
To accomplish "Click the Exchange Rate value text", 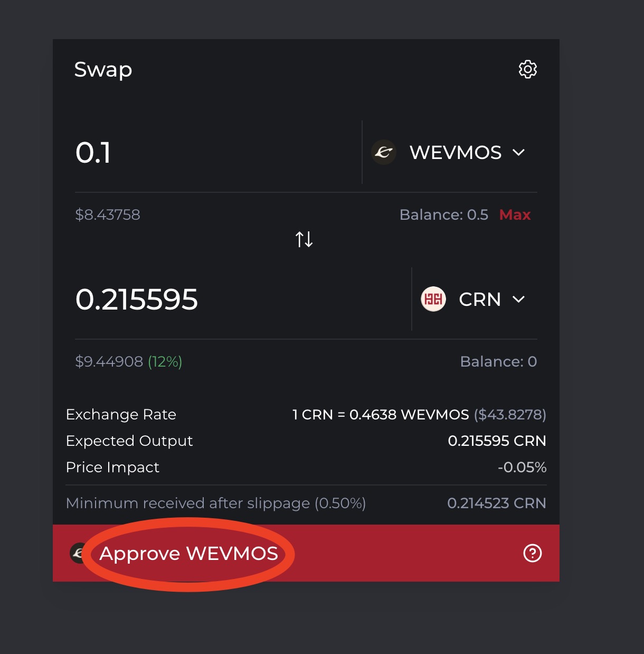I will [x=419, y=415].
